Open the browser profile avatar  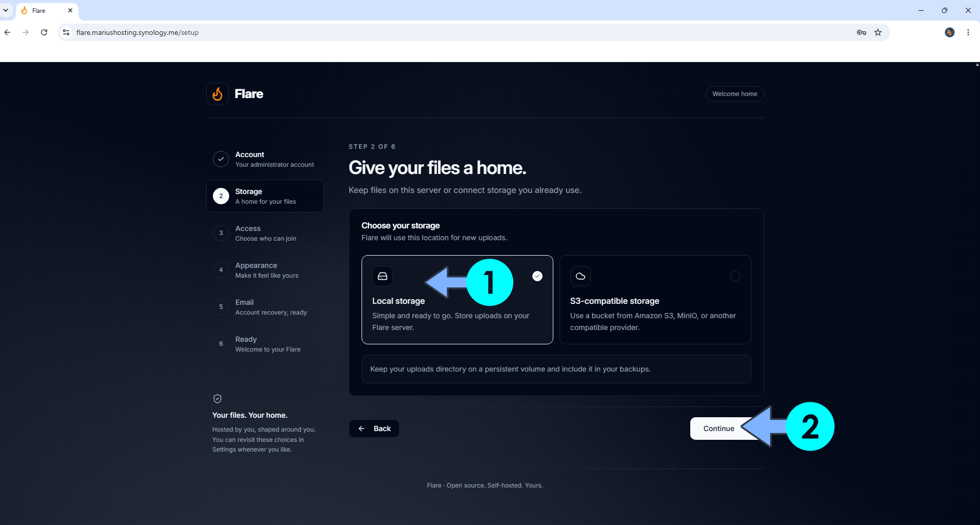950,32
